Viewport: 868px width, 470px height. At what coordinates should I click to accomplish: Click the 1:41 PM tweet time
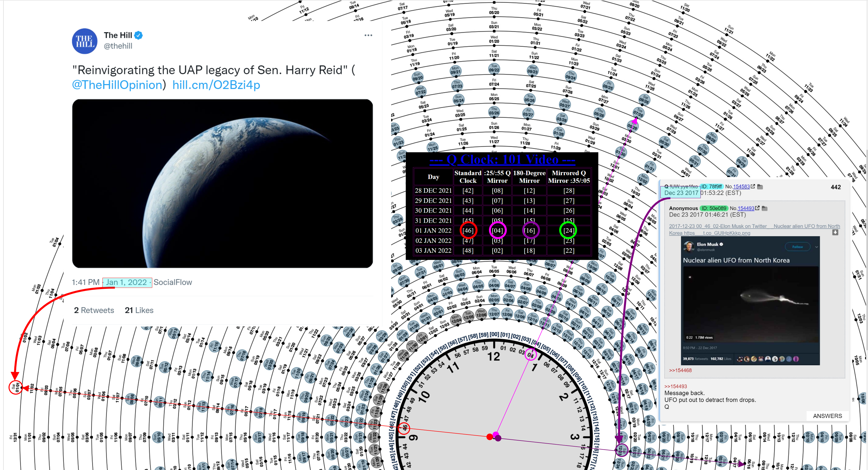86,282
